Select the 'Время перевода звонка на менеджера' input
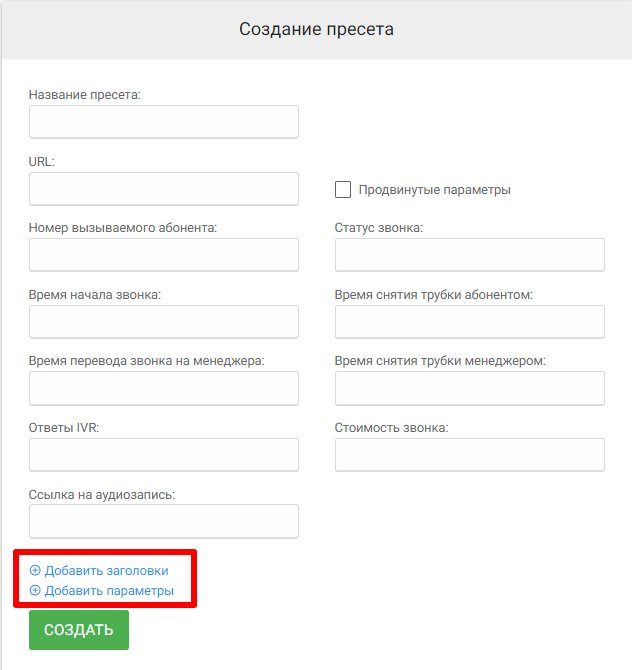 [x=164, y=388]
